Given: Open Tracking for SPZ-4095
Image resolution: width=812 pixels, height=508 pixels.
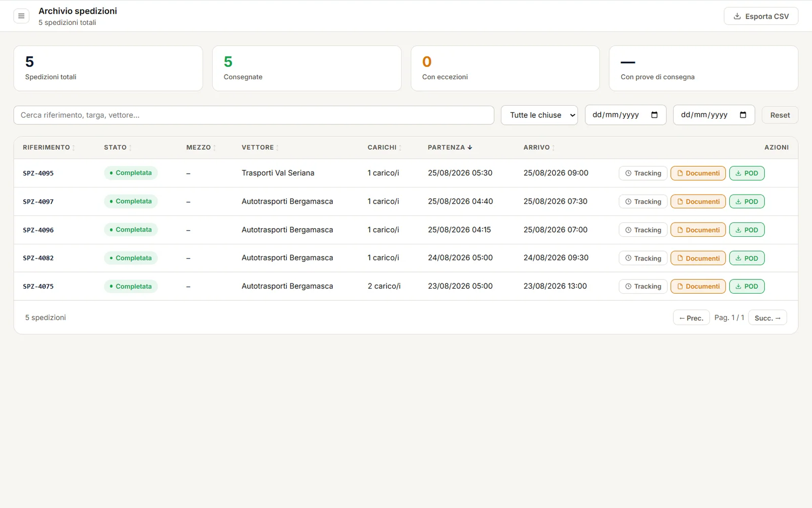Looking at the screenshot, I should pyautogui.click(x=643, y=173).
